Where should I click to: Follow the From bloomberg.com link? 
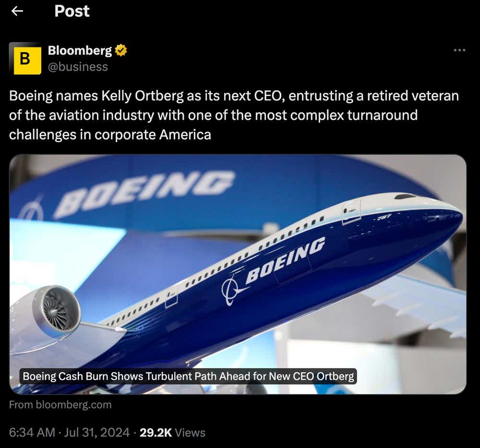pyautogui.click(x=60, y=405)
